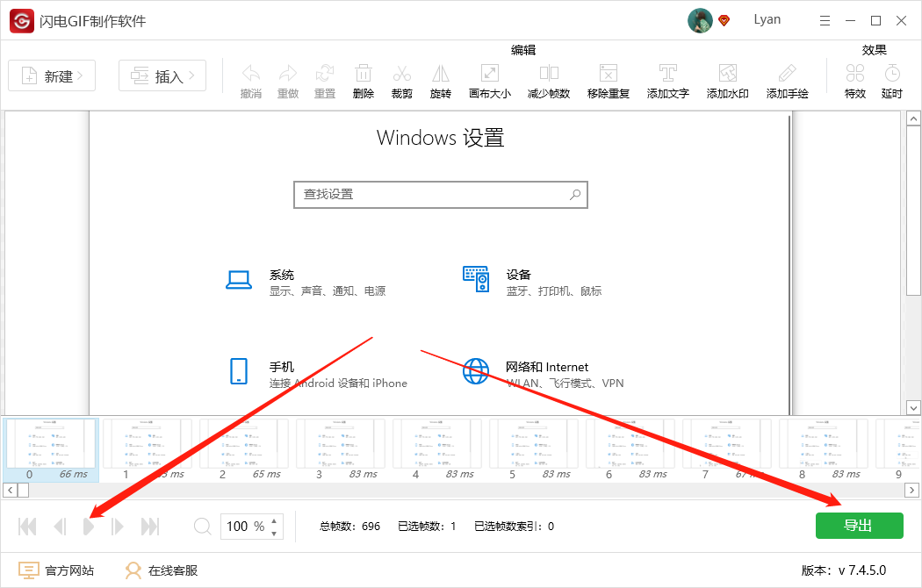Click the 已选帧数: 1 status text

click(x=427, y=527)
